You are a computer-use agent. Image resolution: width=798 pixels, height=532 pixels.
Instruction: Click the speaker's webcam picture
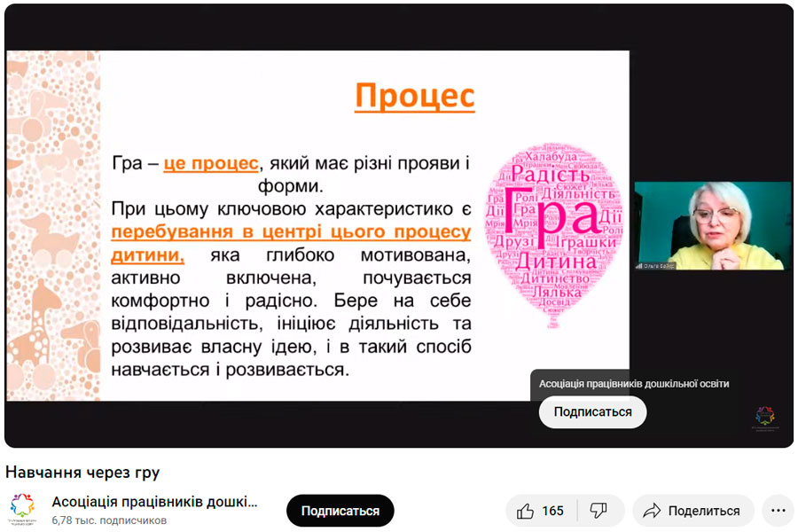pyautogui.click(x=712, y=225)
